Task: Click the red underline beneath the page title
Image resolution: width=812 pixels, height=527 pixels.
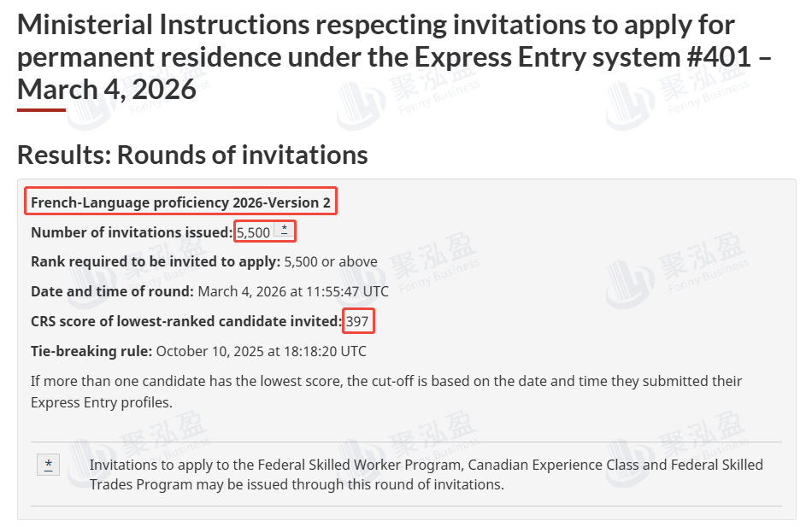Action: (x=41, y=109)
